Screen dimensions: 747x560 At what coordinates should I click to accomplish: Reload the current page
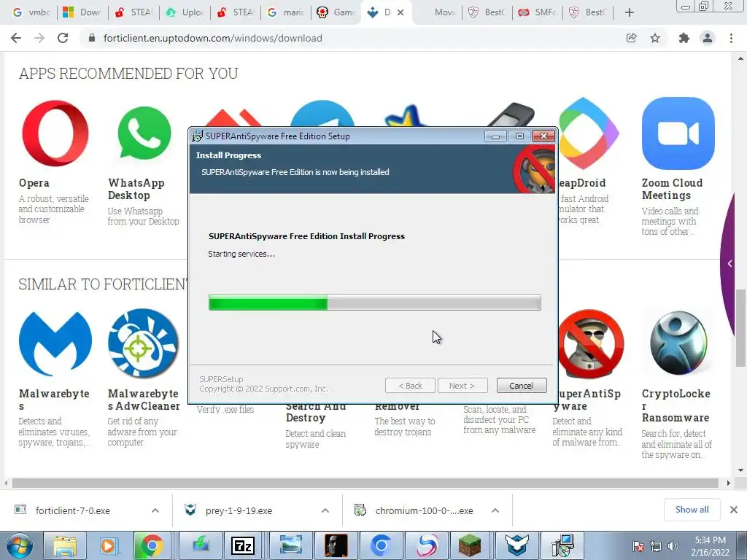click(63, 38)
